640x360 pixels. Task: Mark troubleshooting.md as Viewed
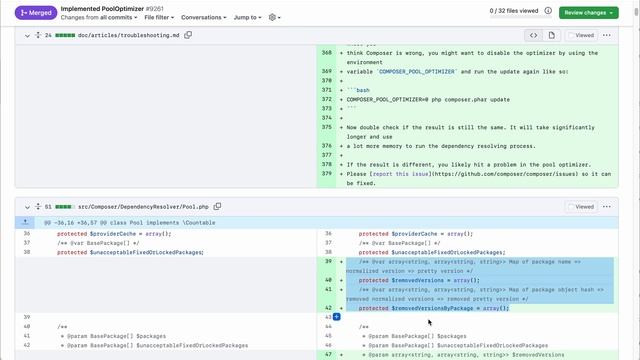coord(581,36)
